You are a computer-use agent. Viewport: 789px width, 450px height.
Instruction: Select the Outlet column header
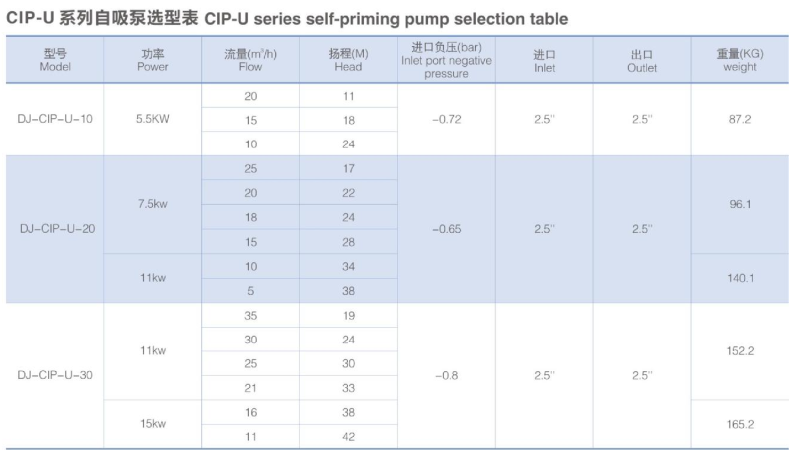click(x=642, y=60)
